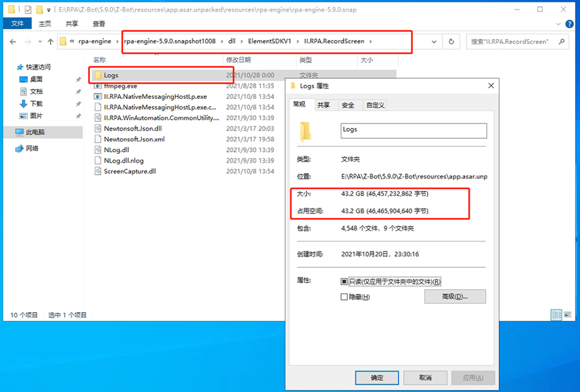Click the folder name field containing Logs

(x=413, y=130)
